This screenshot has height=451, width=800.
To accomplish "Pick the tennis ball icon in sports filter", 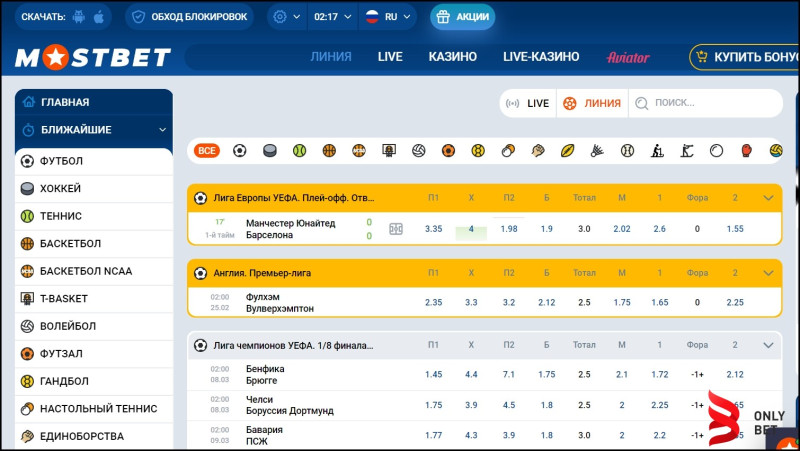I will tap(299, 151).
